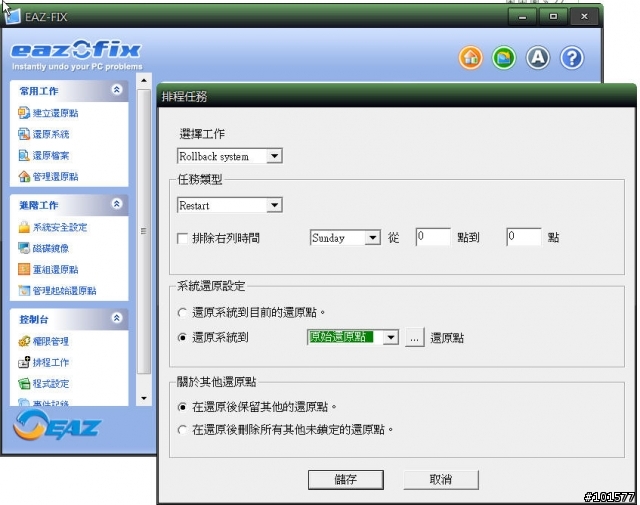Click the start hour input field

pos(433,237)
